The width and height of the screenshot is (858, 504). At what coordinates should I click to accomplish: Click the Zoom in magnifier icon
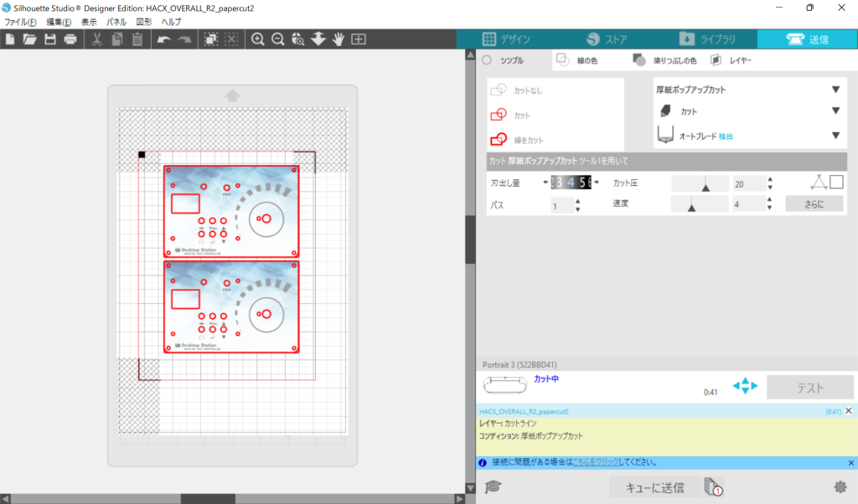pyautogui.click(x=257, y=39)
